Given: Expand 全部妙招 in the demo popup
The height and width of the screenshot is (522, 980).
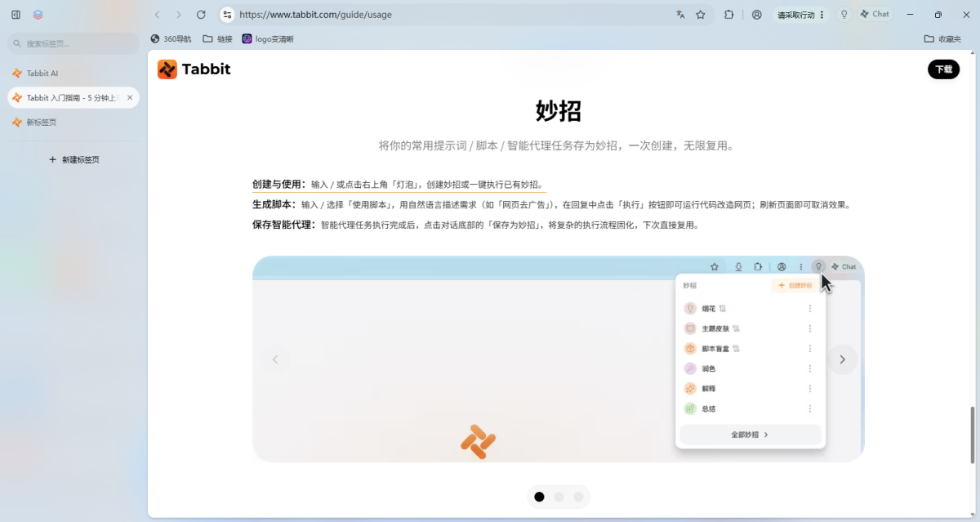Looking at the screenshot, I should [x=751, y=435].
